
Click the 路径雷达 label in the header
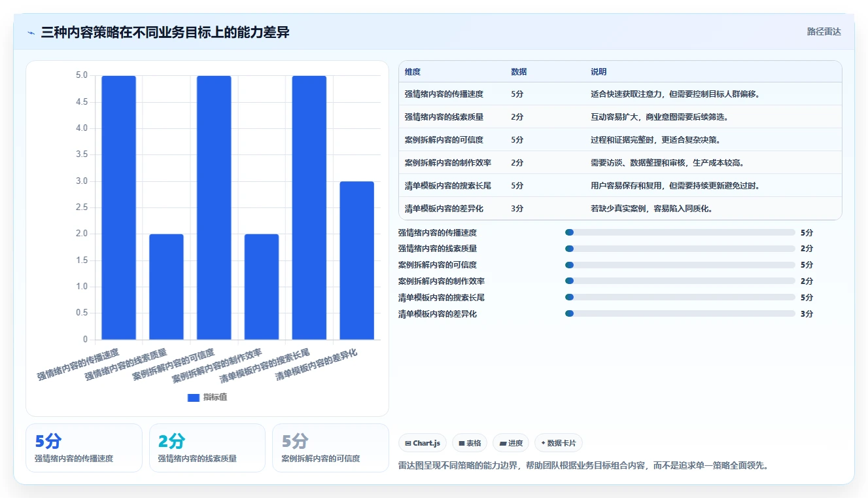coord(824,31)
